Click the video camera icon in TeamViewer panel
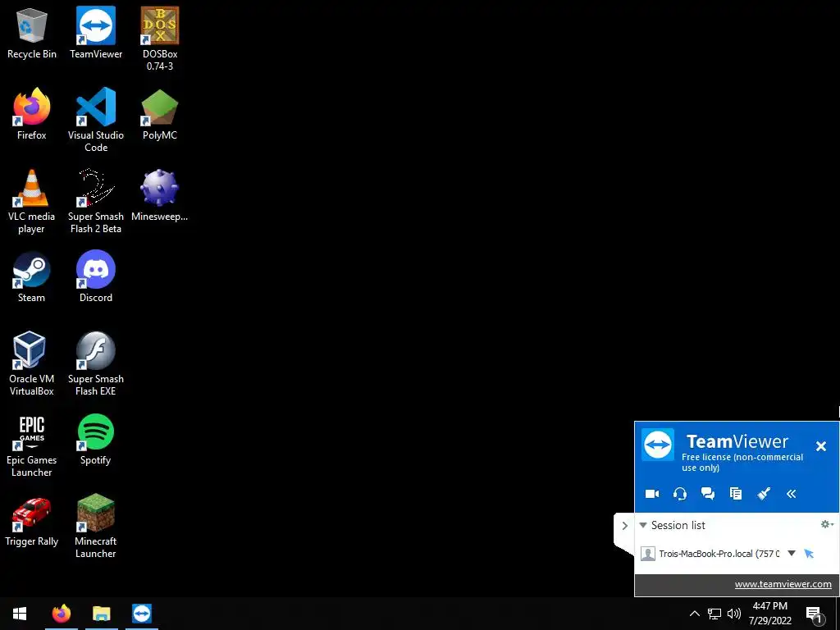The height and width of the screenshot is (630, 840). pyautogui.click(x=652, y=494)
